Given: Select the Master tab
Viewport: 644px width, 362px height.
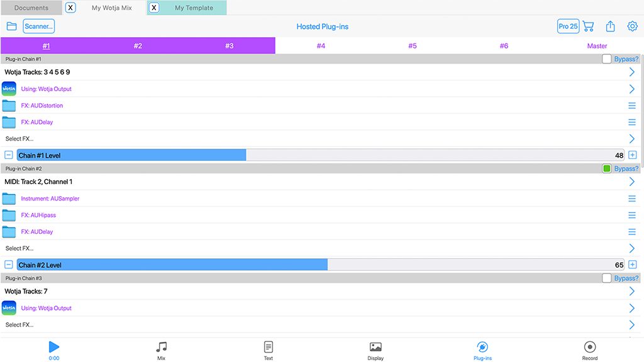Looking at the screenshot, I should click(x=597, y=46).
